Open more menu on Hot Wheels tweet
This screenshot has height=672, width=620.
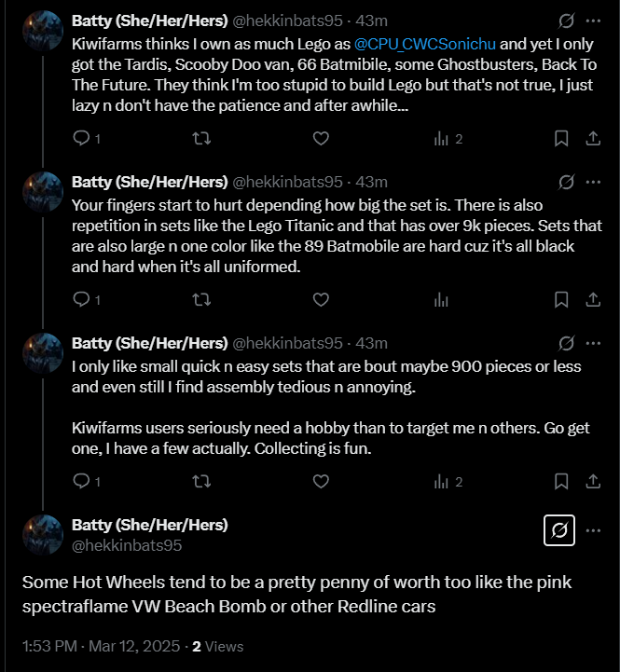tap(593, 530)
